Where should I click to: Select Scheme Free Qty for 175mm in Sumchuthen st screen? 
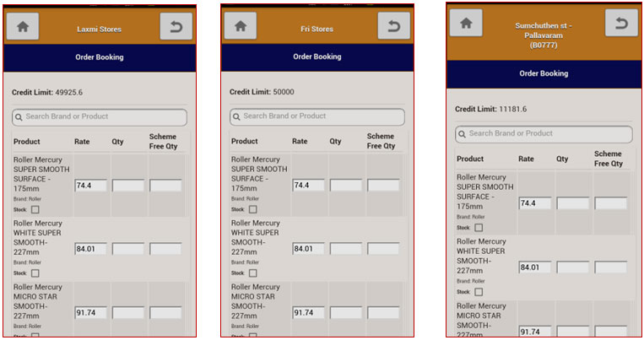click(611, 203)
